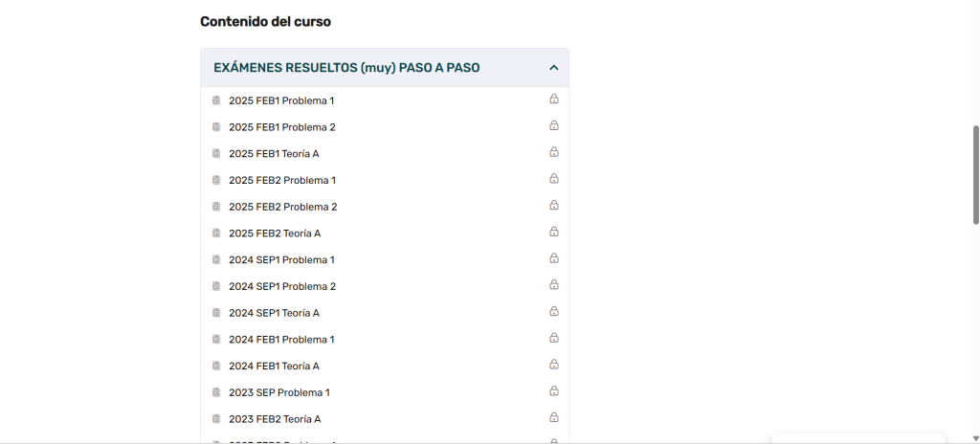Open lesson 2023 FEB2 Teoría A
Screen dimensions: 980x444
pyautogui.click(x=275, y=419)
